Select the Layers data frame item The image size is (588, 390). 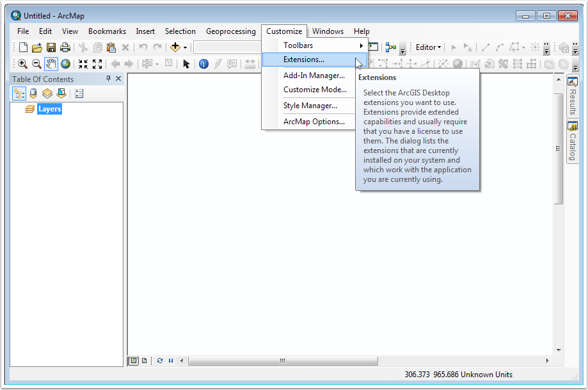tap(49, 109)
